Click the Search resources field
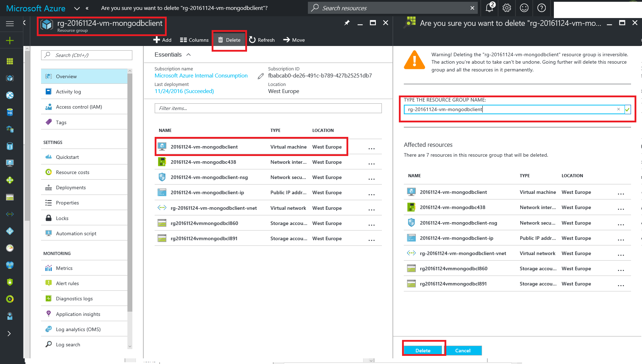Image resolution: width=642 pixels, height=364 pixels. coord(393,8)
